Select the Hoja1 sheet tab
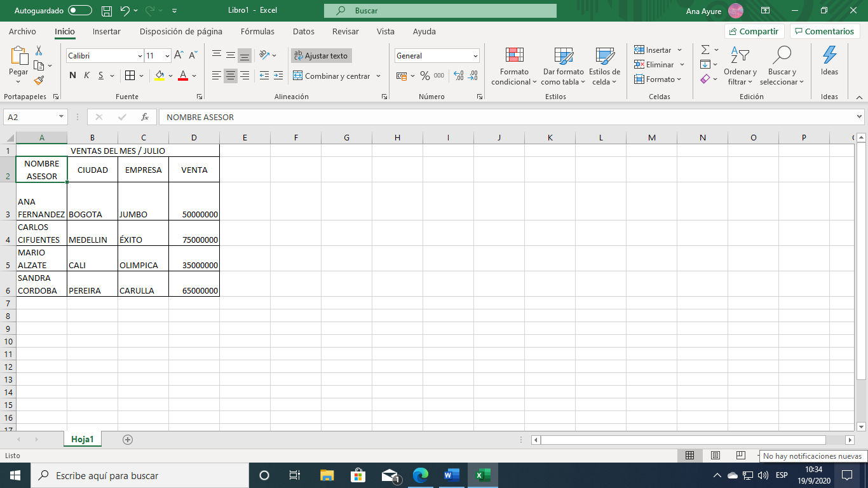 [82, 439]
